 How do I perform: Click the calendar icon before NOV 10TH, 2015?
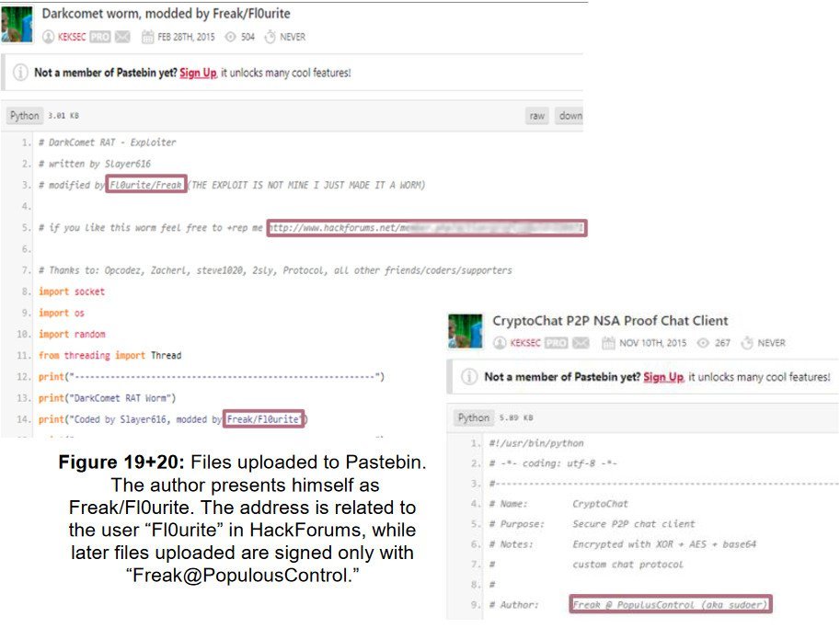tap(608, 343)
